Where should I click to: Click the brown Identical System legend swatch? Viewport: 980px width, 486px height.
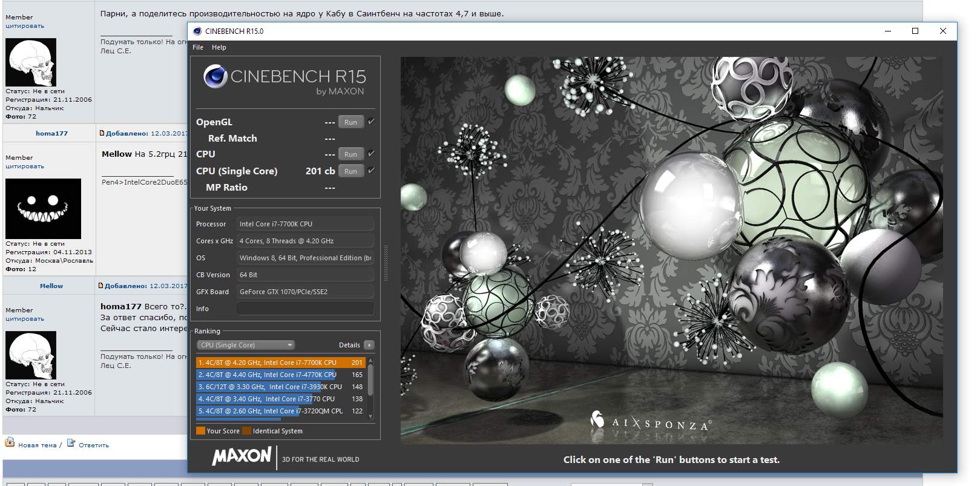[246, 431]
